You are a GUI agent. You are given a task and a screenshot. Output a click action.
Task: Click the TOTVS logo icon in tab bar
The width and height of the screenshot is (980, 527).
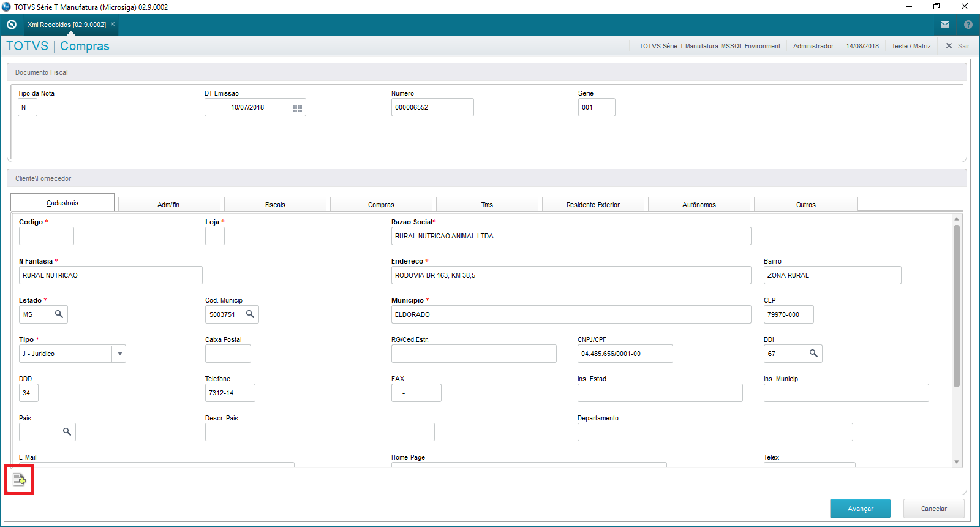coord(12,25)
